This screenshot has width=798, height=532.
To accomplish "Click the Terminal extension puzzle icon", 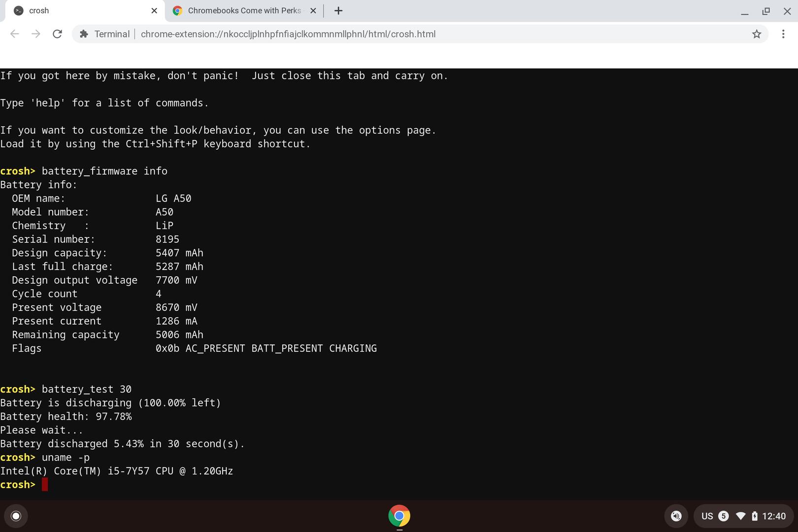I will [x=84, y=34].
